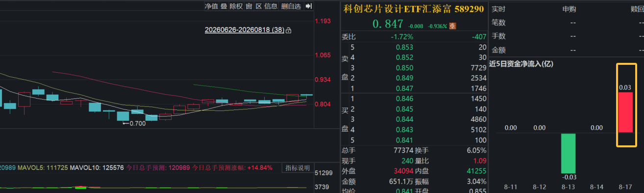
Task: Click the 实时 tab header
Action: [498, 9]
